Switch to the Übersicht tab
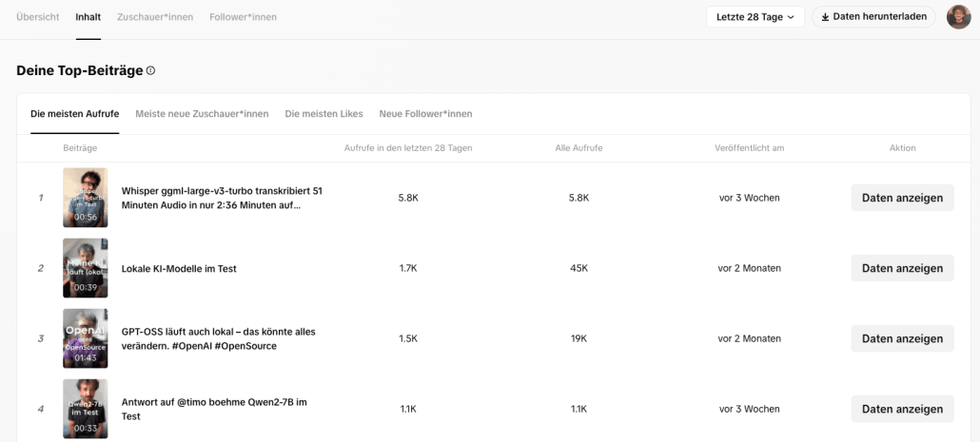The height and width of the screenshot is (442, 980). click(38, 17)
